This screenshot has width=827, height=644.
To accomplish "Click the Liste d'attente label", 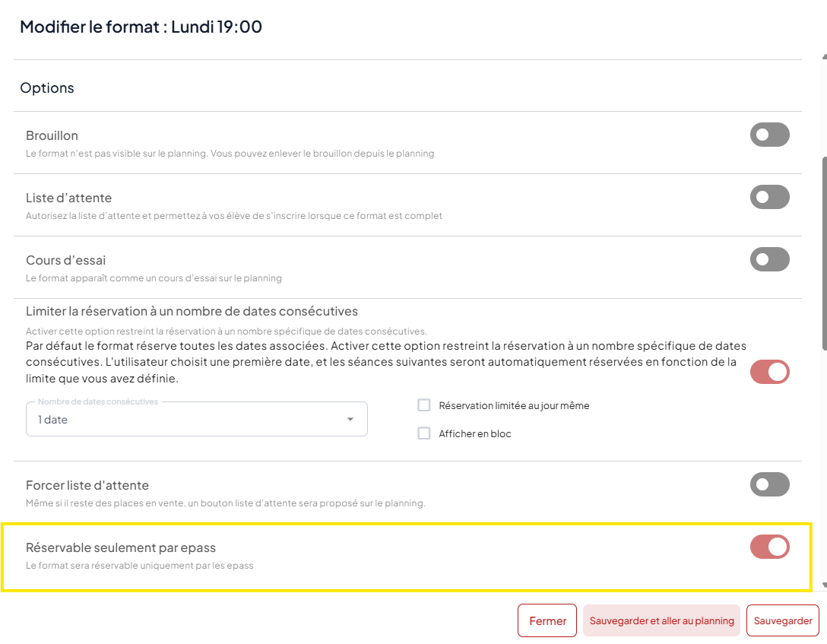I will coord(68,198).
